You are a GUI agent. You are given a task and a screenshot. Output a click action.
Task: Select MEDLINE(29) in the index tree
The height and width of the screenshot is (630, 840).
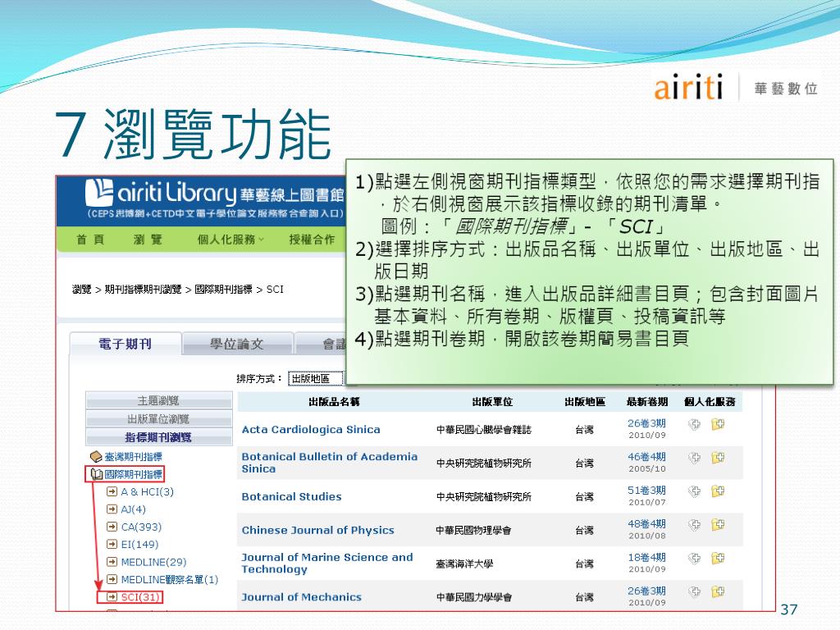(153, 563)
